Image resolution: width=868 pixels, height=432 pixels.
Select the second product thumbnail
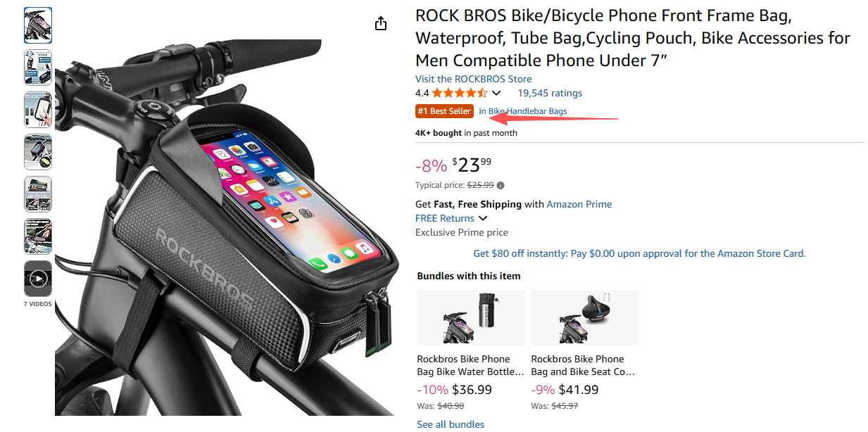pyautogui.click(x=38, y=68)
